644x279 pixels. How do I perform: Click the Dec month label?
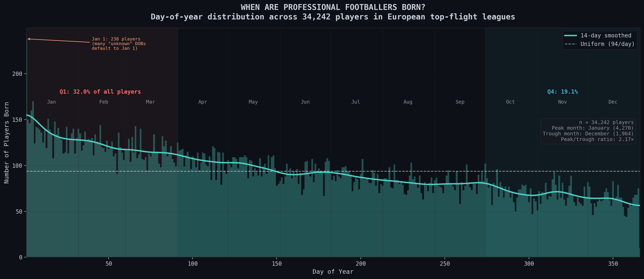(x=613, y=102)
